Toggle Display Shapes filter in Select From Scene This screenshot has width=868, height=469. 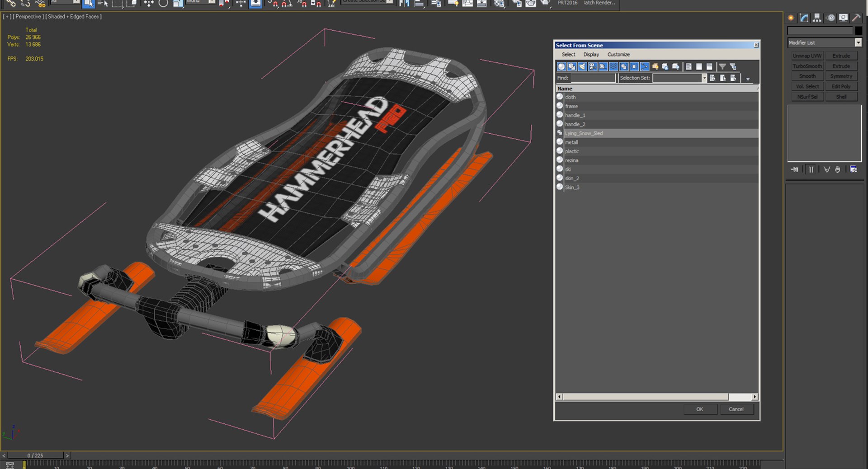572,66
